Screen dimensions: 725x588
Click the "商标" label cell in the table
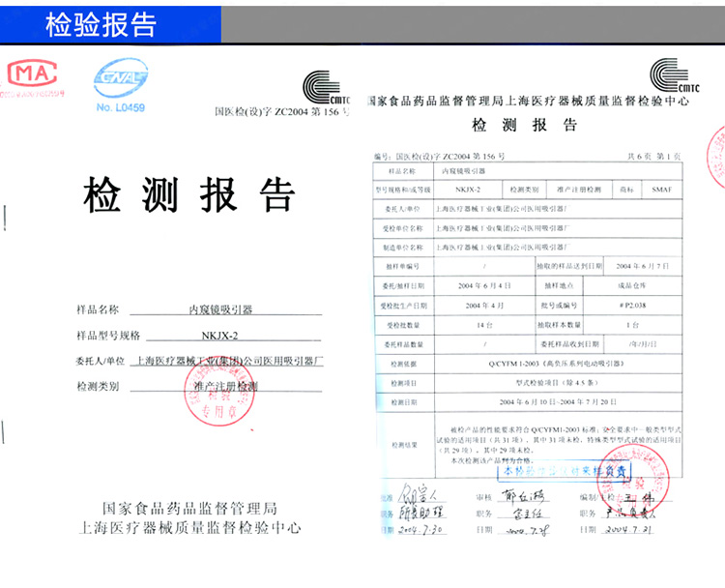627,190
